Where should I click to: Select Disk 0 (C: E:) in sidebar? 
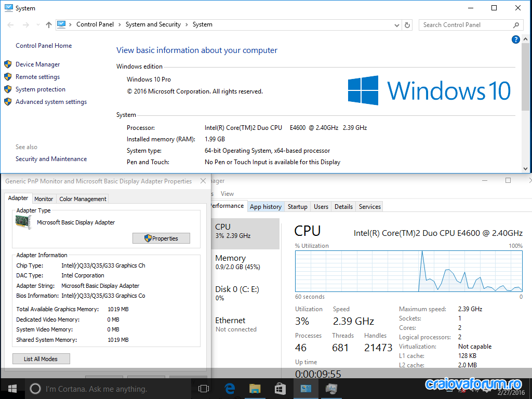tap(246, 294)
